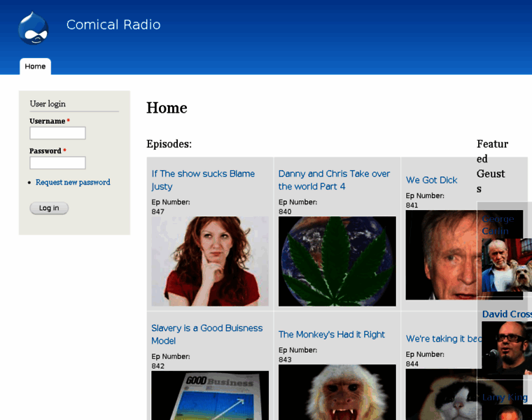Click the David Cross guest photo
Viewport: 532px width, 420px height.
tap(507, 349)
